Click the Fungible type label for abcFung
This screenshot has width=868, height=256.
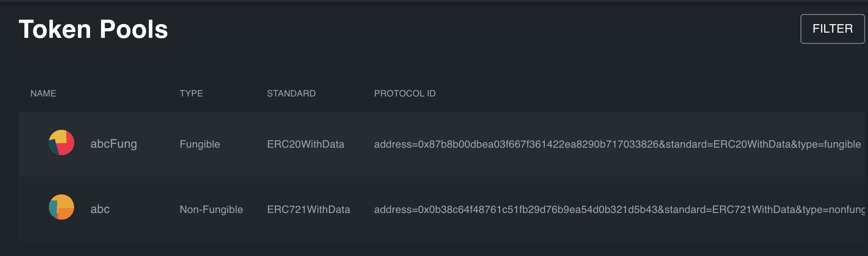tap(199, 144)
